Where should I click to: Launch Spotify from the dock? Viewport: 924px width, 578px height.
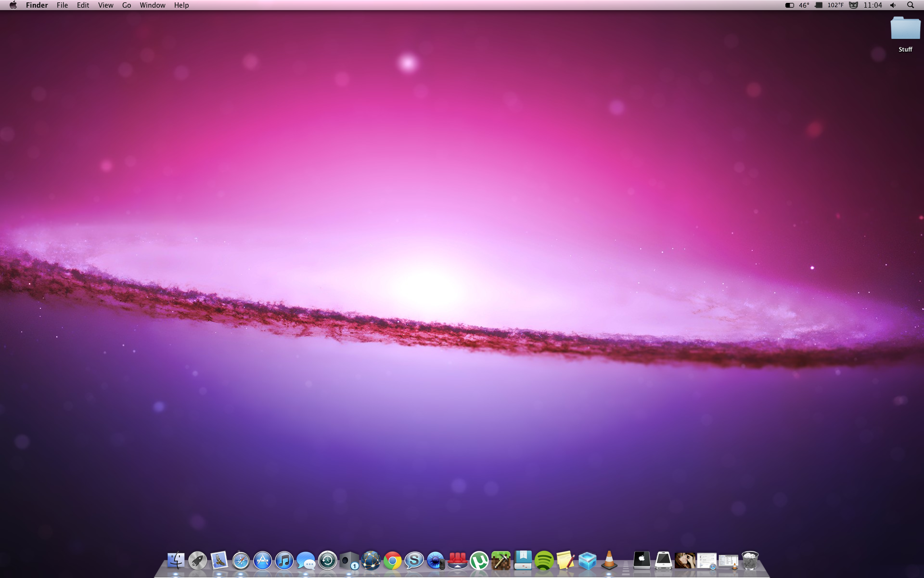coord(544,561)
